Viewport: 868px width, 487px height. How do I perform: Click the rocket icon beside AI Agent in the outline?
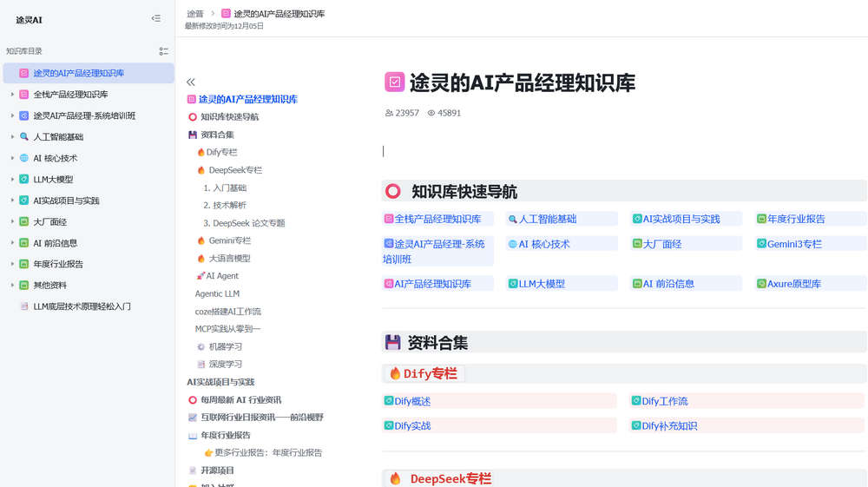coord(201,275)
